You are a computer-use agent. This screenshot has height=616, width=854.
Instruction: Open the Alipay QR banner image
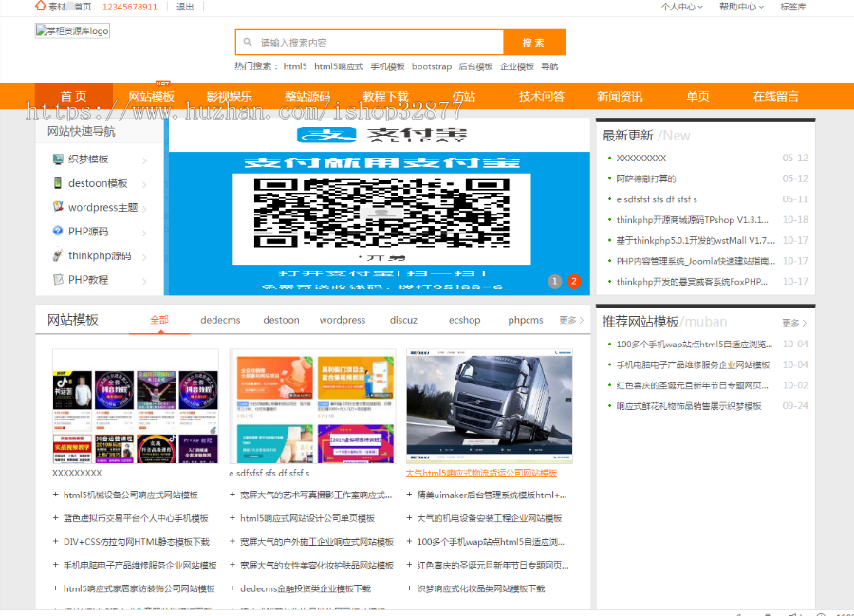[x=378, y=207]
